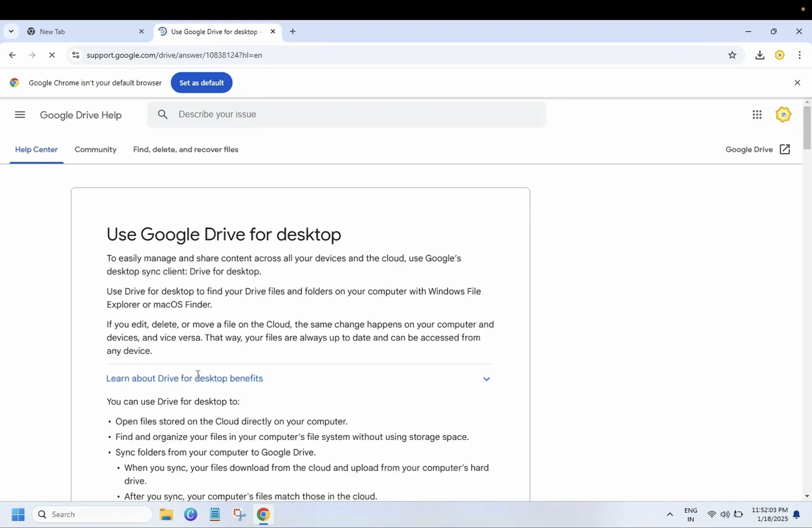Click the external-link arrow icon beside Google Drive

pyautogui.click(x=785, y=150)
